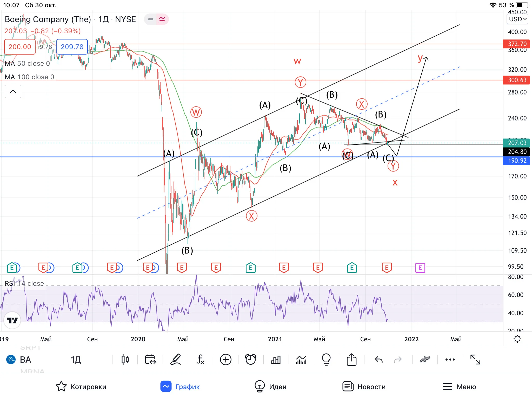Viewport: 532px width, 399px height.
Task: Open the bar chart financials icon
Action: pos(276,360)
